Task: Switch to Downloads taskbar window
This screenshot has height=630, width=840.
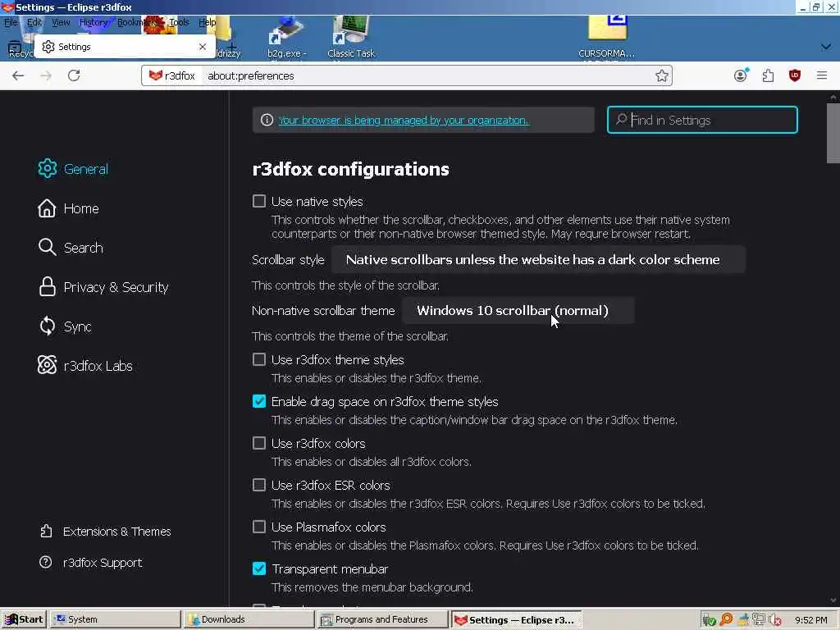Action: [x=249, y=619]
